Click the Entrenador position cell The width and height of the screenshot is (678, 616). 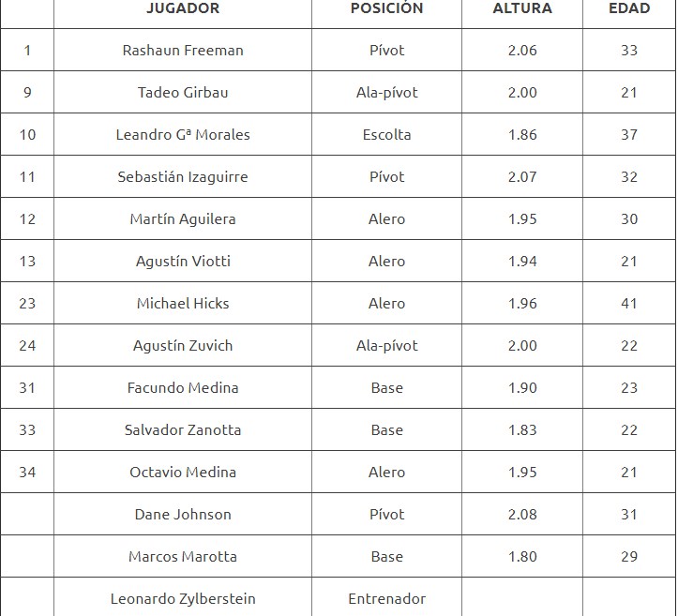(386, 599)
